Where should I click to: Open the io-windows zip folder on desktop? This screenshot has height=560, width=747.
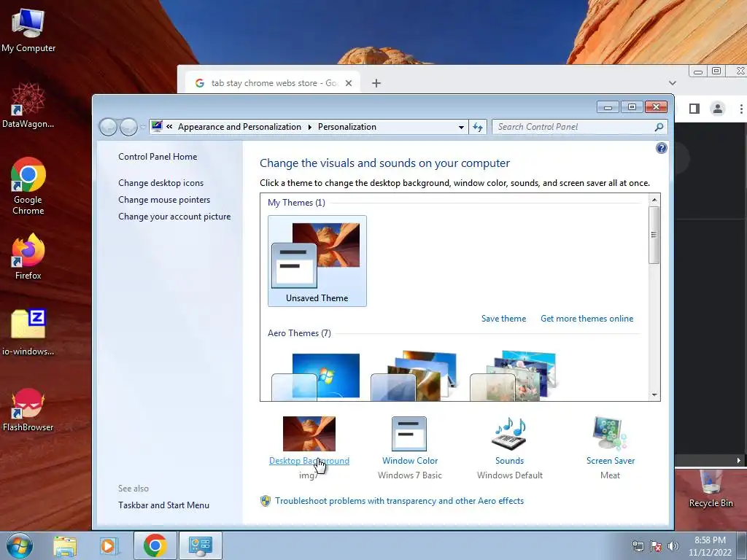click(28, 332)
